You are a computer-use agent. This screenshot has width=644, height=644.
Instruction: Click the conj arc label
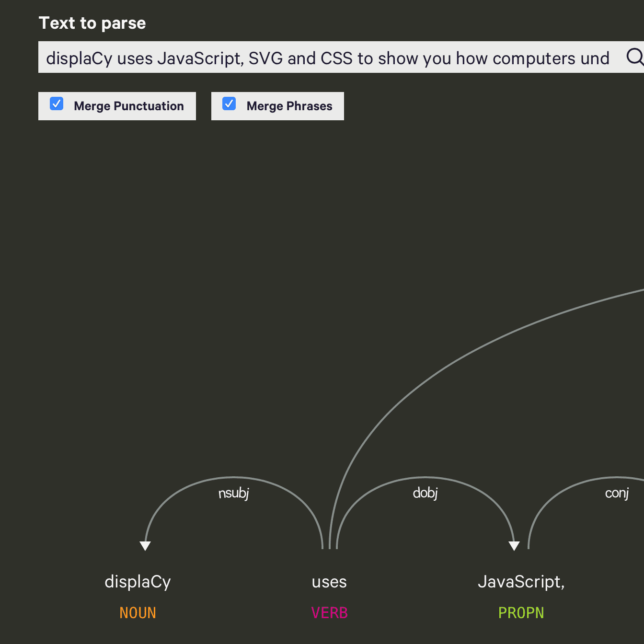[617, 493]
